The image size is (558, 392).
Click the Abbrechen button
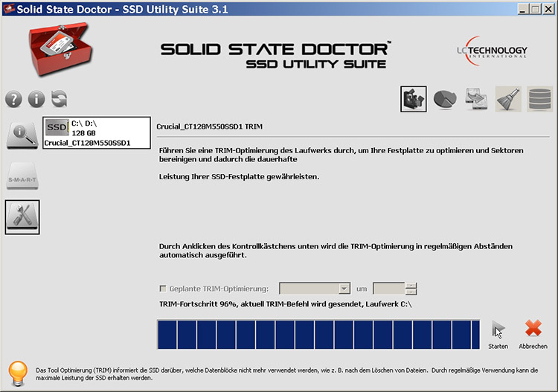coord(533,335)
